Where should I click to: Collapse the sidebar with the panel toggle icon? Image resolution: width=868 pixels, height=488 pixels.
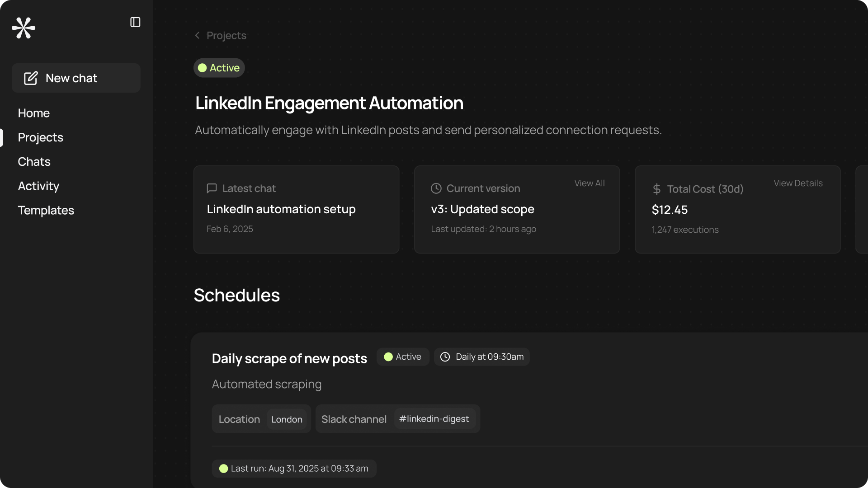point(135,22)
